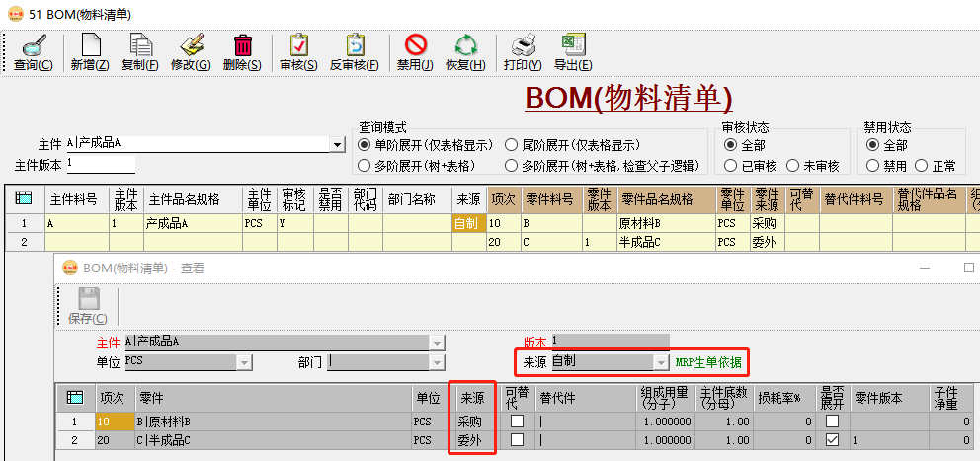Click the main table grid selector icon
This screenshot has width=980, height=461.
point(23,198)
